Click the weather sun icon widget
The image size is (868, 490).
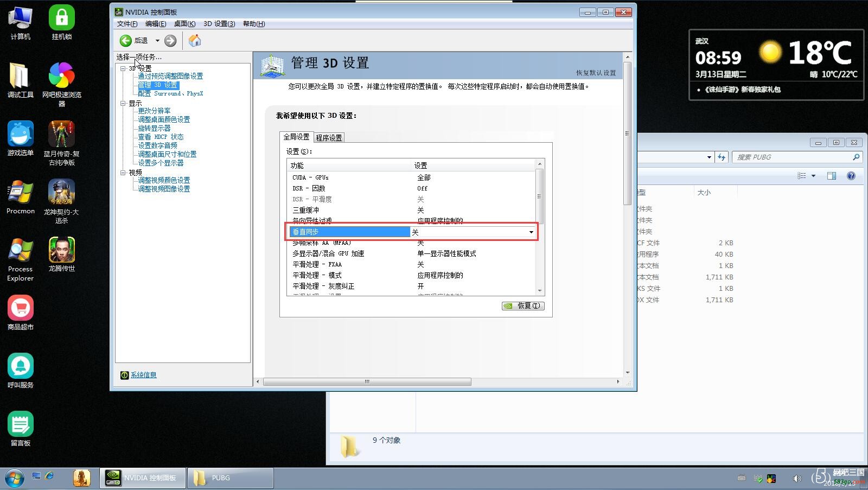[x=770, y=53]
